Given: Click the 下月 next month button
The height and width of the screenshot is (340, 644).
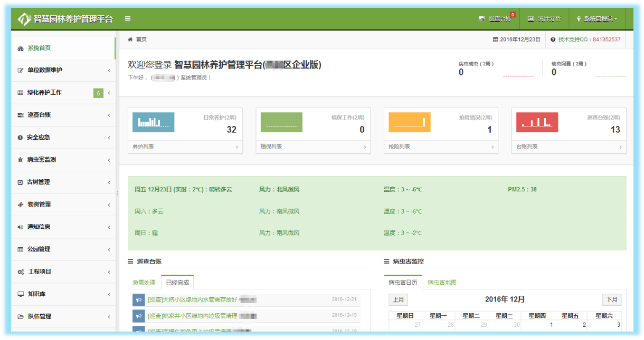Looking at the screenshot, I should pos(612,300).
